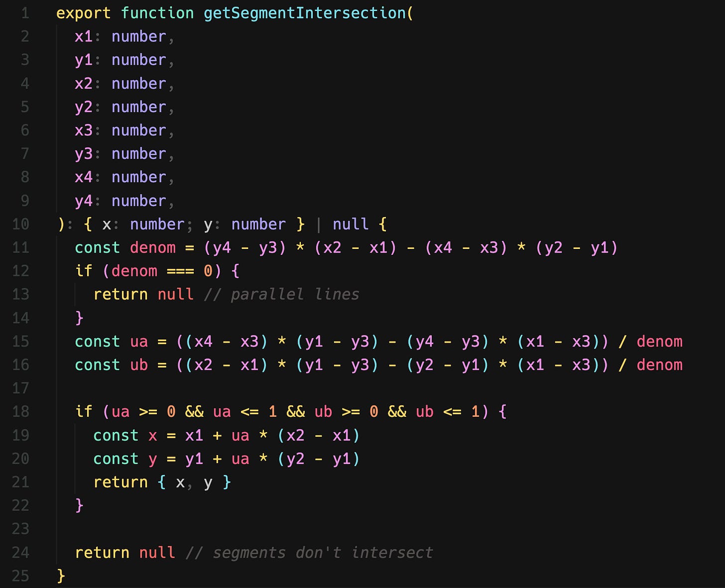
Task: Click 'denom' in the if condition on line 12
Action: (x=134, y=271)
